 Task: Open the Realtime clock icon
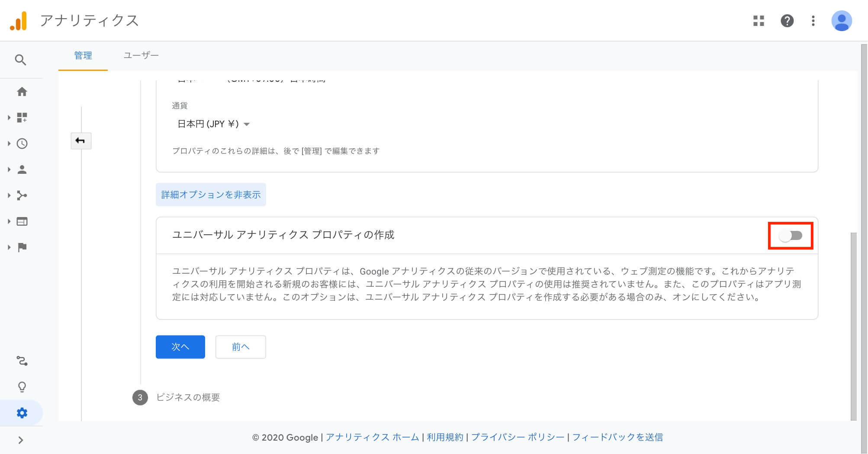[x=22, y=144]
